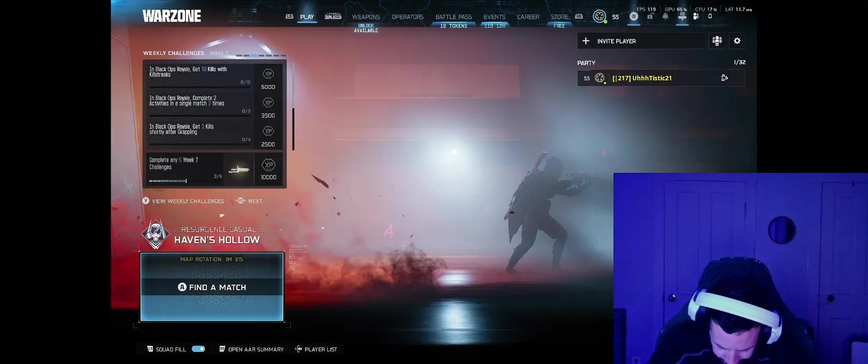868x364 pixels.
Task: Click NEXT to cycle challenges
Action: [255, 201]
